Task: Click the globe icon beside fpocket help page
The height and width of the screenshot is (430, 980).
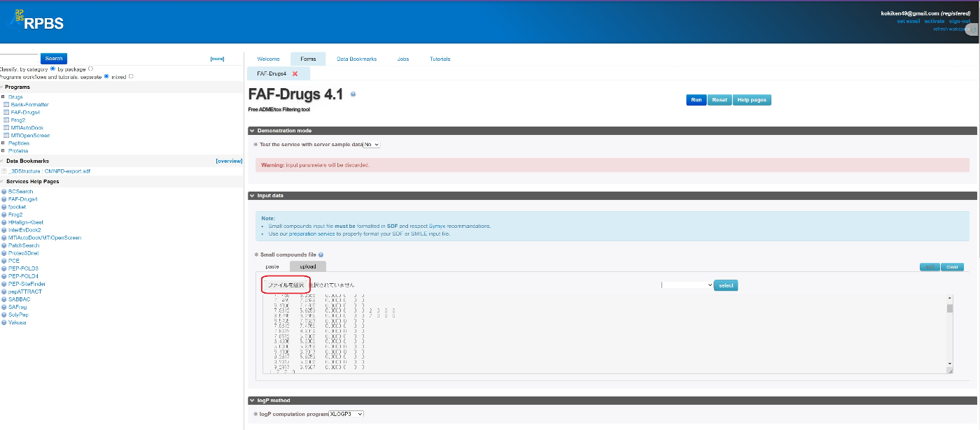Action: click(x=3, y=207)
